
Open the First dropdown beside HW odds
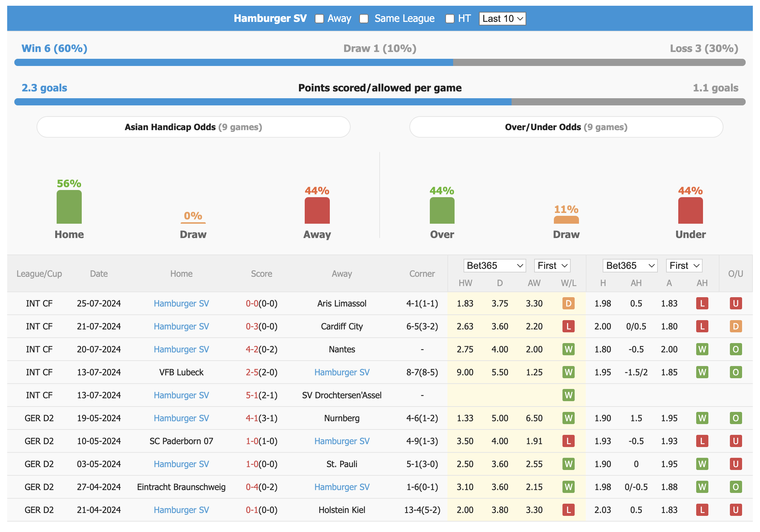[552, 266]
